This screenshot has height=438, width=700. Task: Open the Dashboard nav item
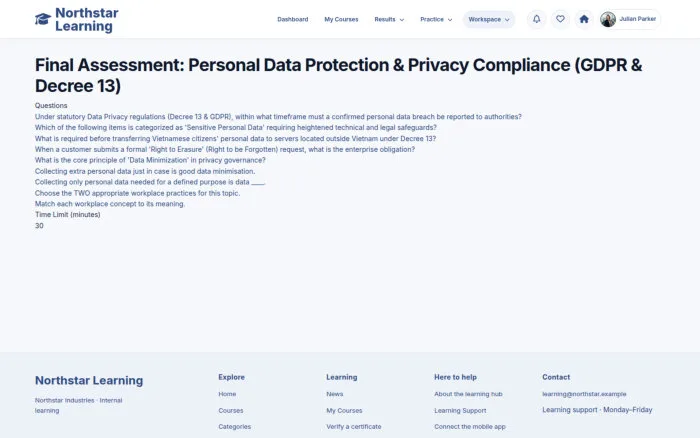pyautogui.click(x=292, y=19)
